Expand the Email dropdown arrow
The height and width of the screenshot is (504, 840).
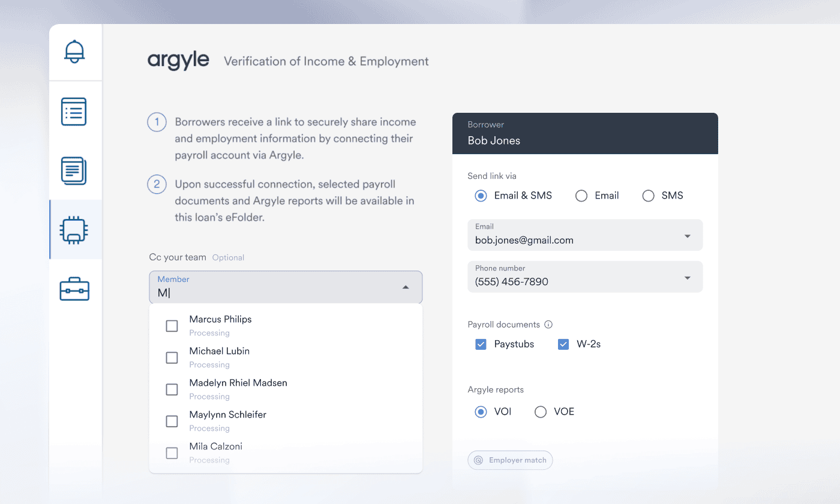[688, 236]
